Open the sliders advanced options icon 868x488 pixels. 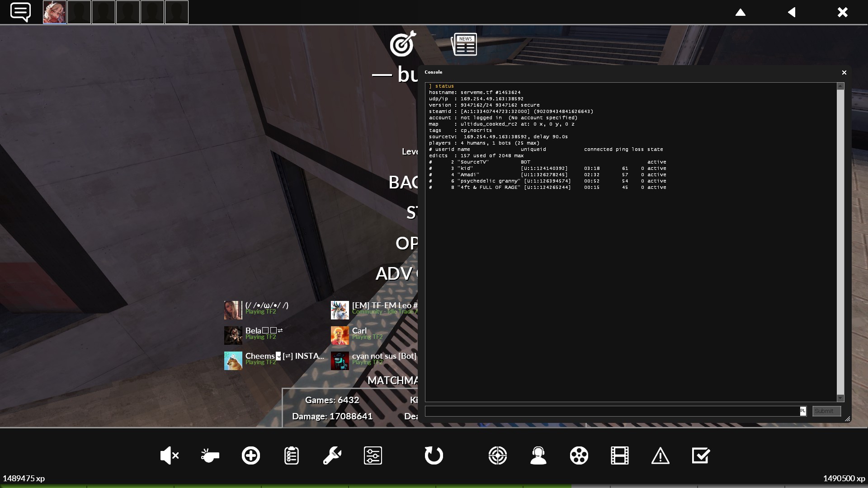tap(373, 455)
